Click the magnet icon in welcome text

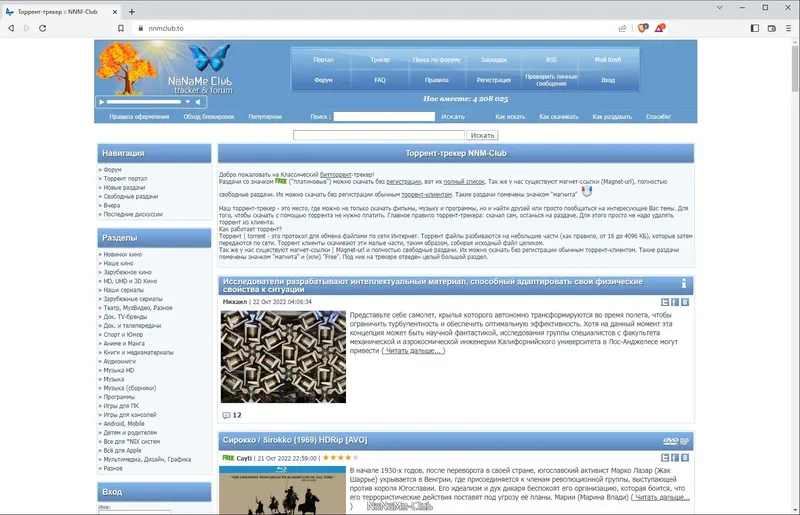pos(587,191)
